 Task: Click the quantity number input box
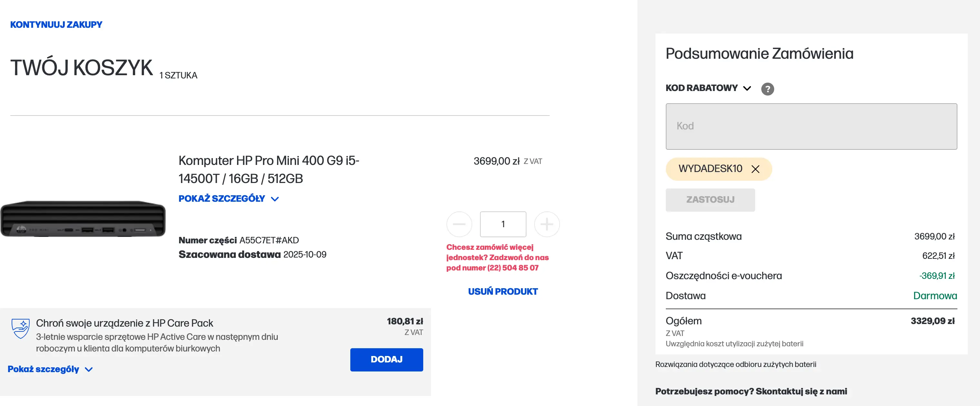[x=503, y=224]
